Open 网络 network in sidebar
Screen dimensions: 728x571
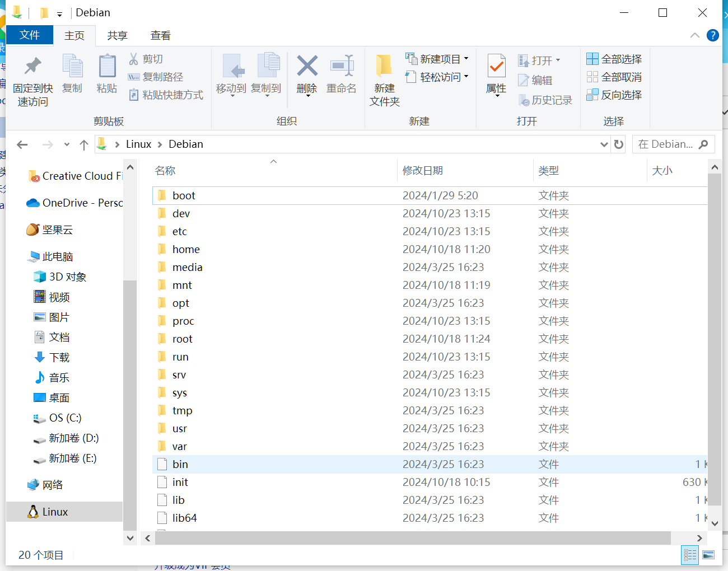[x=45, y=485]
